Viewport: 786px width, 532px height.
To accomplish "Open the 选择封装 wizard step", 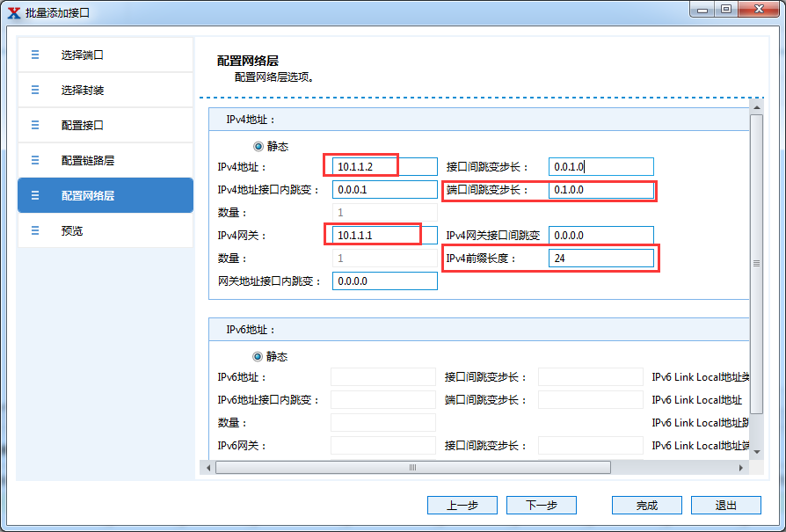I will pyautogui.click(x=106, y=91).
